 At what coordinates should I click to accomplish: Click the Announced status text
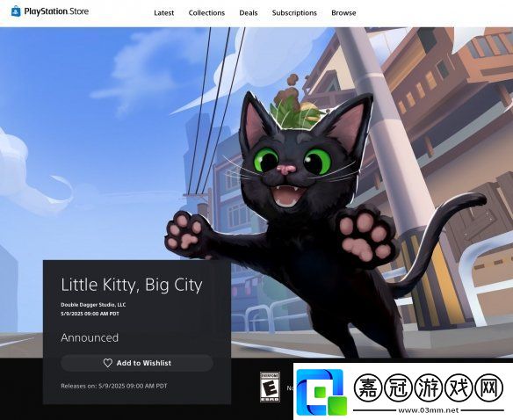(90, 337)
